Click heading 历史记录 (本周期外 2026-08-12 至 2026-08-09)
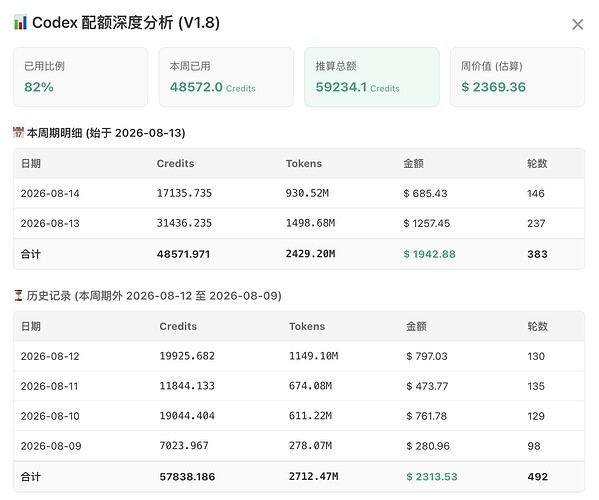 click(154, 296)
